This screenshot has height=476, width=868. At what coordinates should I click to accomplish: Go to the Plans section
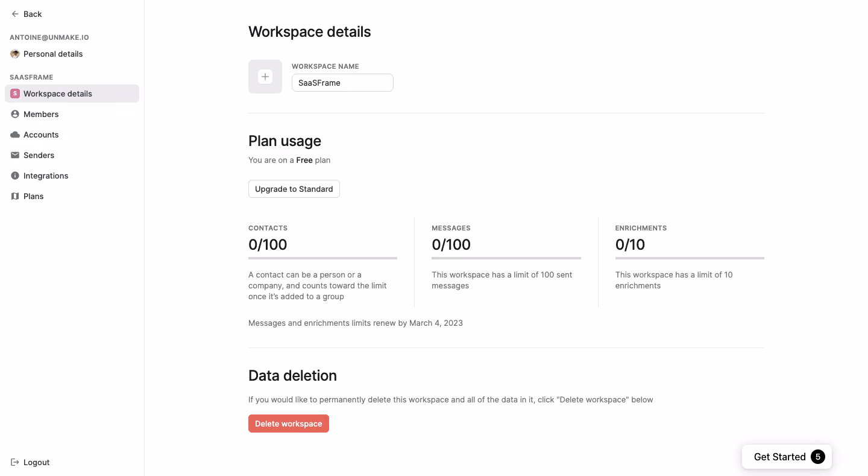click(x=72, y=196)
